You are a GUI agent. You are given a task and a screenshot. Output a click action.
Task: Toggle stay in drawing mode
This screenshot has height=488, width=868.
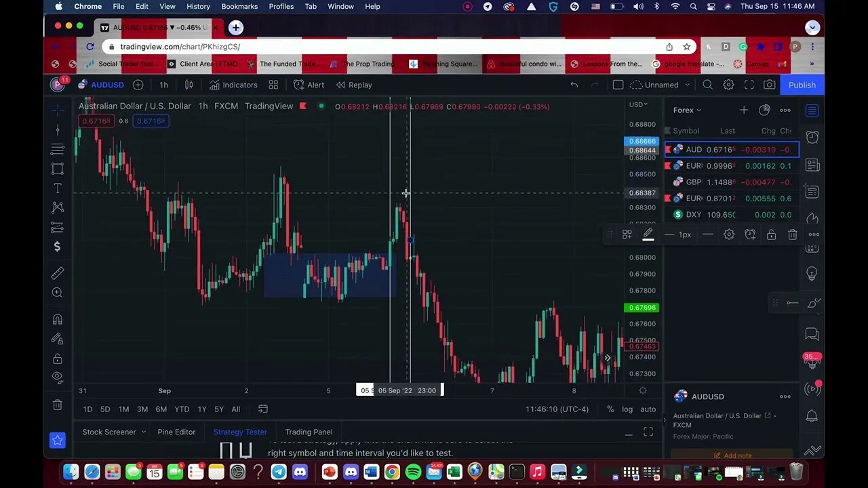(58, 339)
